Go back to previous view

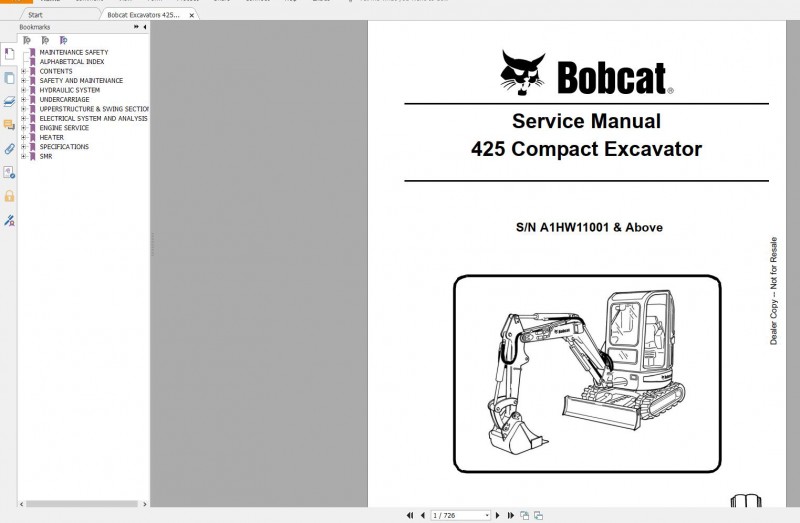[x=524, y=515]
